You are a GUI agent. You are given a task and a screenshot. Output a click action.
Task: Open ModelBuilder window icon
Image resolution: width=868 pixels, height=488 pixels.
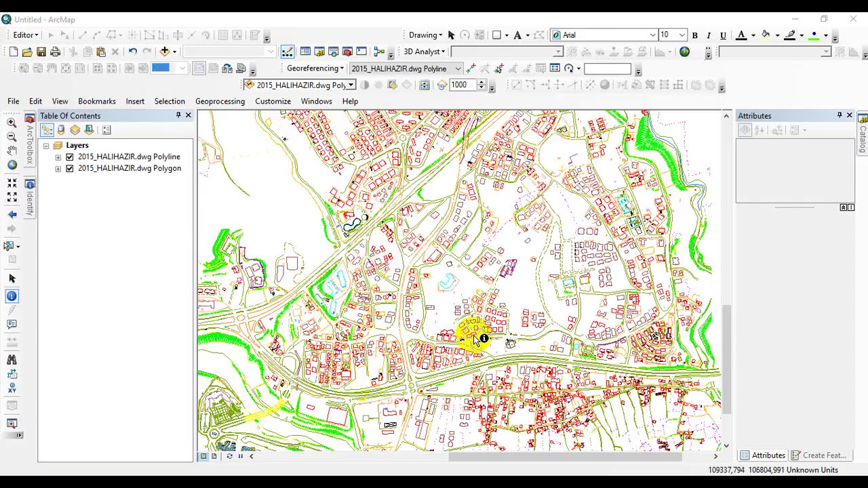[x=379, y=52]
